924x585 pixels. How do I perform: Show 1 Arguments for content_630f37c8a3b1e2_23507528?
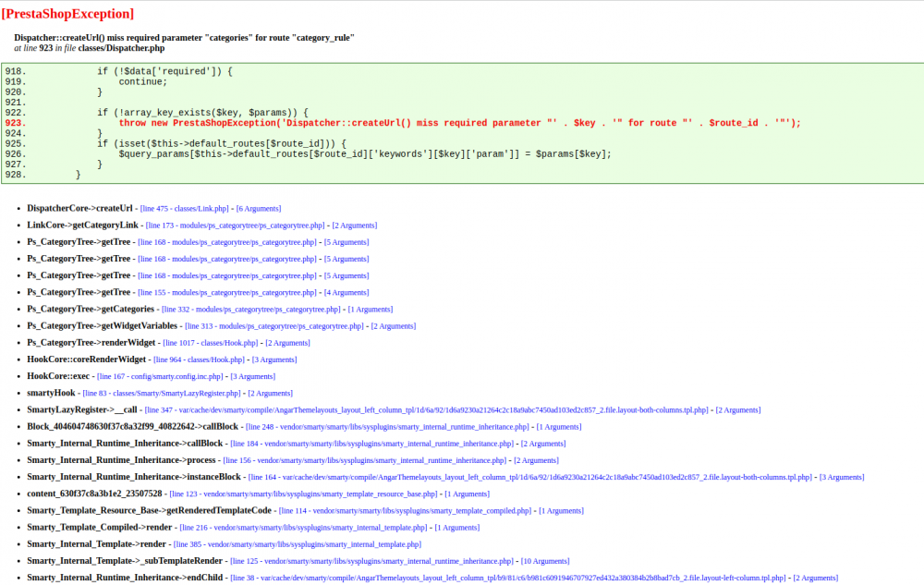pos(468,494)
